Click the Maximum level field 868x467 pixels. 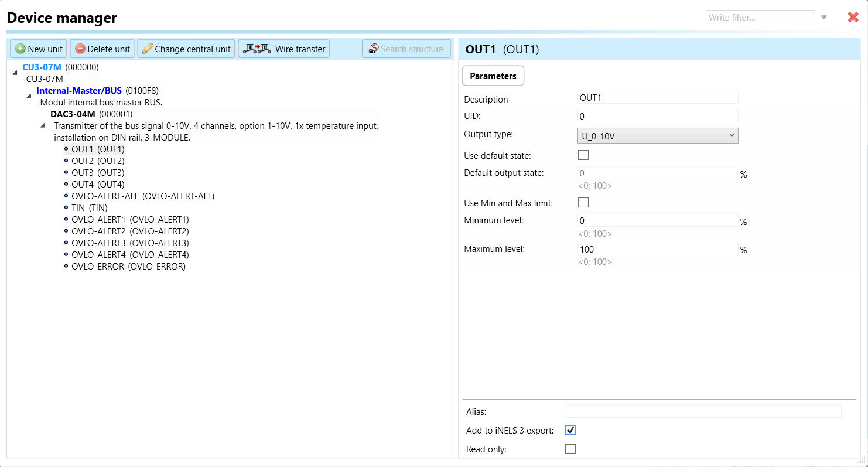(x=657, y=250)
